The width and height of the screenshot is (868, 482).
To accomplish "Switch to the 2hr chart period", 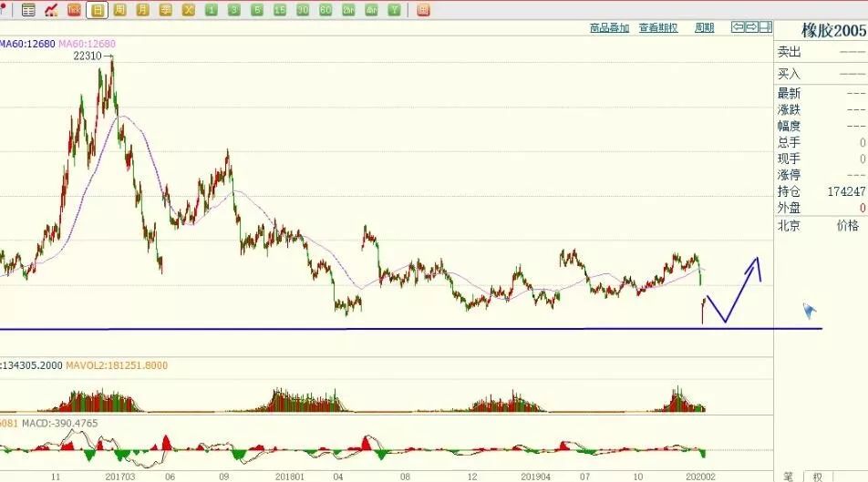I will click(348, 9).
